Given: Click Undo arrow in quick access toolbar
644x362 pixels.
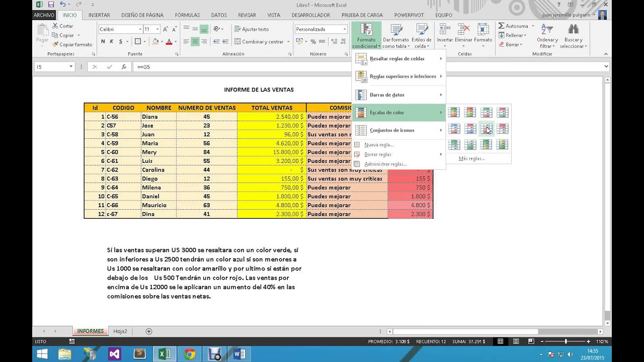Looking at the screenshot, I should point(62,5).
